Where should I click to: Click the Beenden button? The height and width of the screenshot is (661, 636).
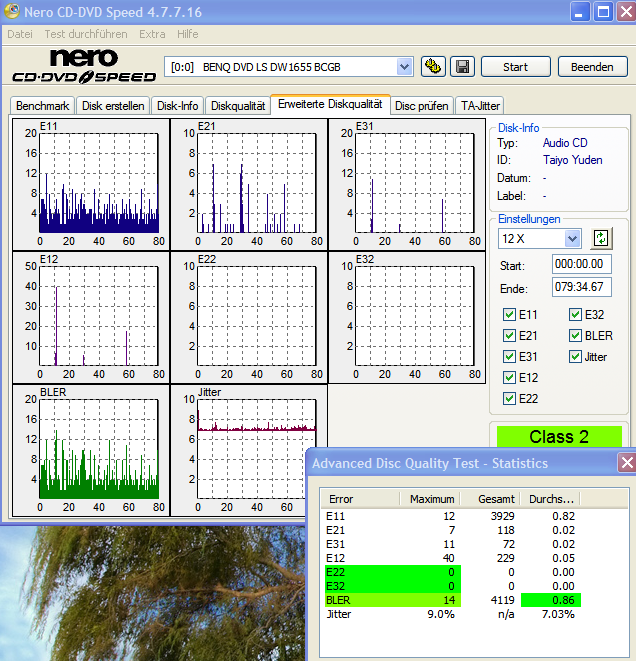pyautogui.click(x=592, y=67)
